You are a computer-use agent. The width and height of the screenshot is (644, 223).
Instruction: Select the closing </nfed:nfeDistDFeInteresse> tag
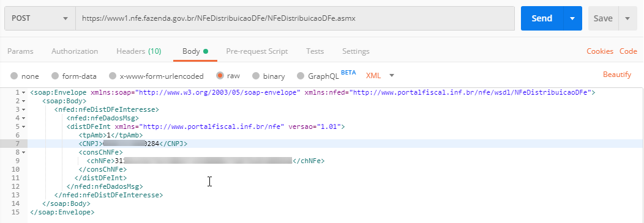point(108,195)
